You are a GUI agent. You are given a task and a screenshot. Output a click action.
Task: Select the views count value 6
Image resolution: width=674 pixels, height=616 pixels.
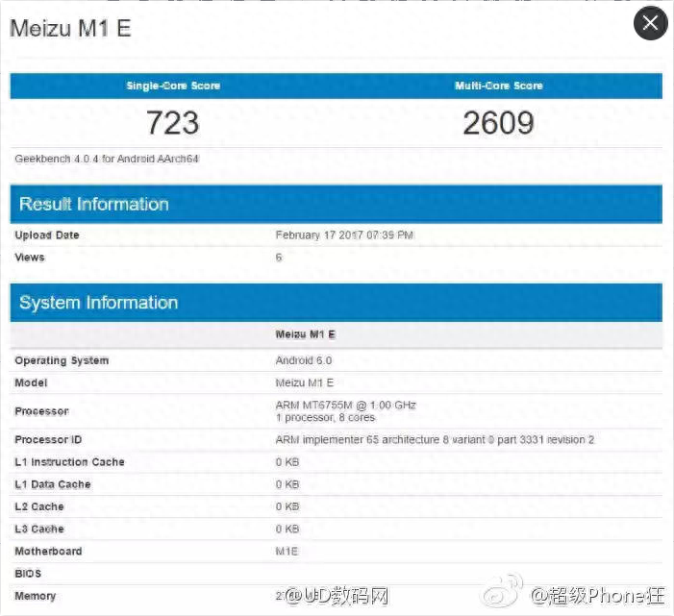pos(279,258)
